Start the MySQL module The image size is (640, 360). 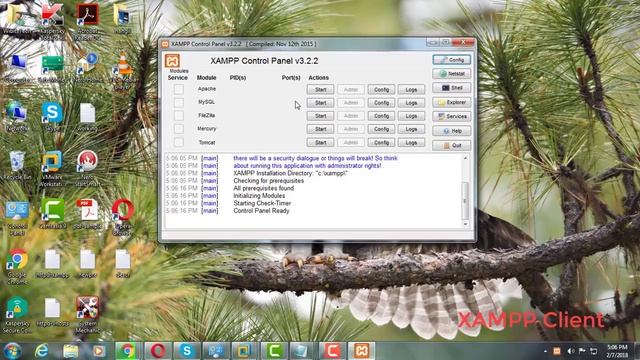click(320, 103)
